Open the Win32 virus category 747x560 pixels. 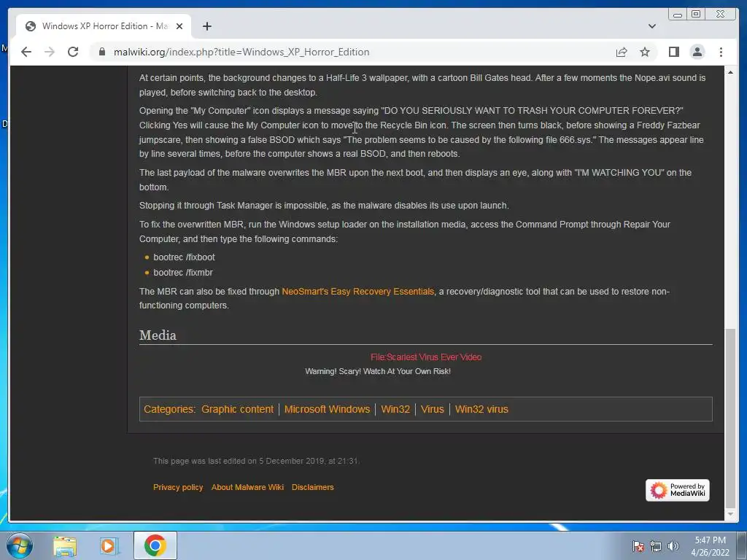coord(481,409)
